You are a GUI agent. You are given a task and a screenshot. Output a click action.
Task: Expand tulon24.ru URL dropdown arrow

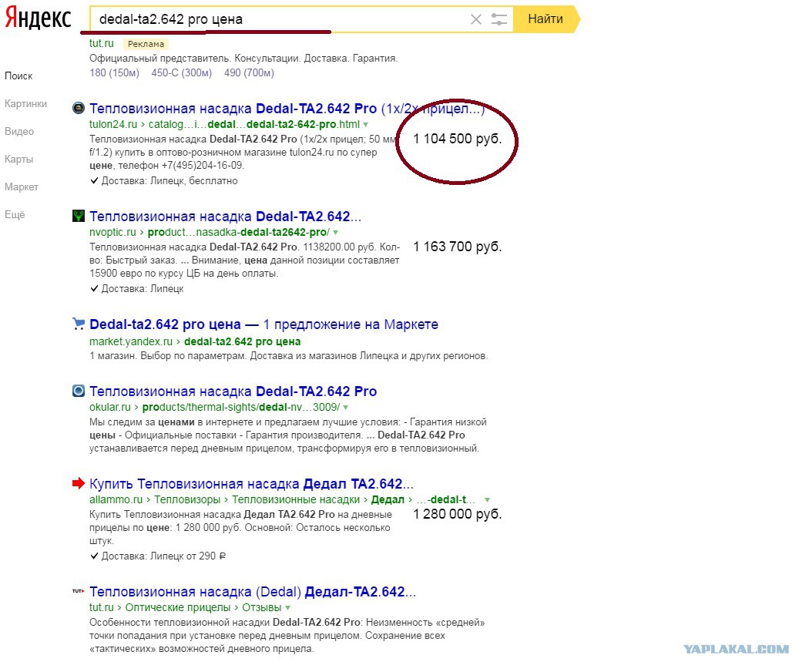(365, 124)
